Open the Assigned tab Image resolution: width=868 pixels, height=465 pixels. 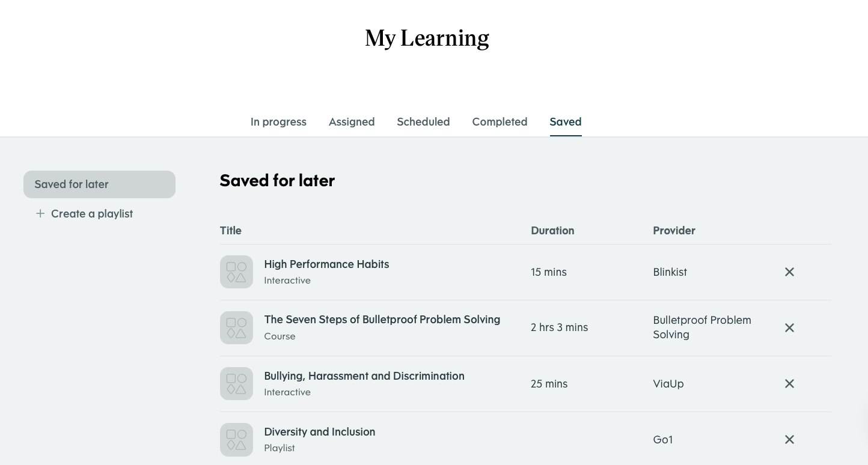(x=352, y=122)
